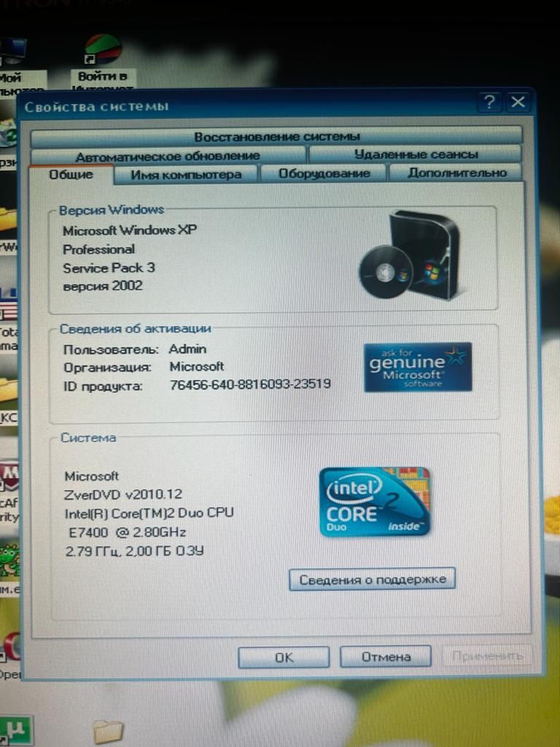
Task: Click the Сведения о поддержке button
Action: (x=373, y=579)
